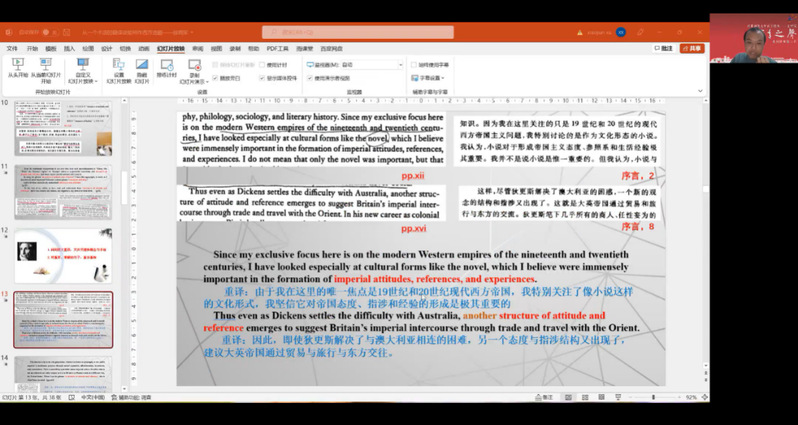Select slide 10 thumbnail
The width and height of the screenshot is (798, 425).
pyautogui.click(x=63, y=128)
